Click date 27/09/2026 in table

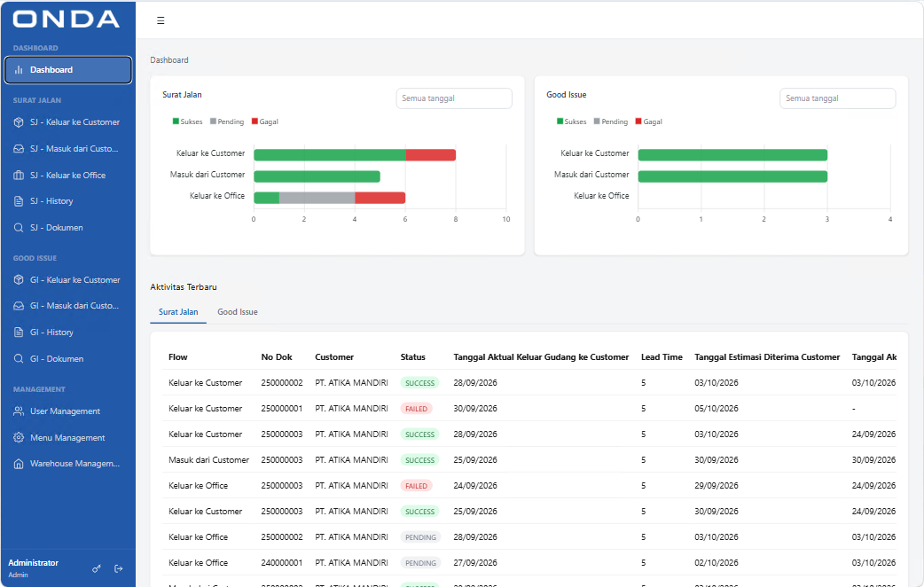click(475, 563)
